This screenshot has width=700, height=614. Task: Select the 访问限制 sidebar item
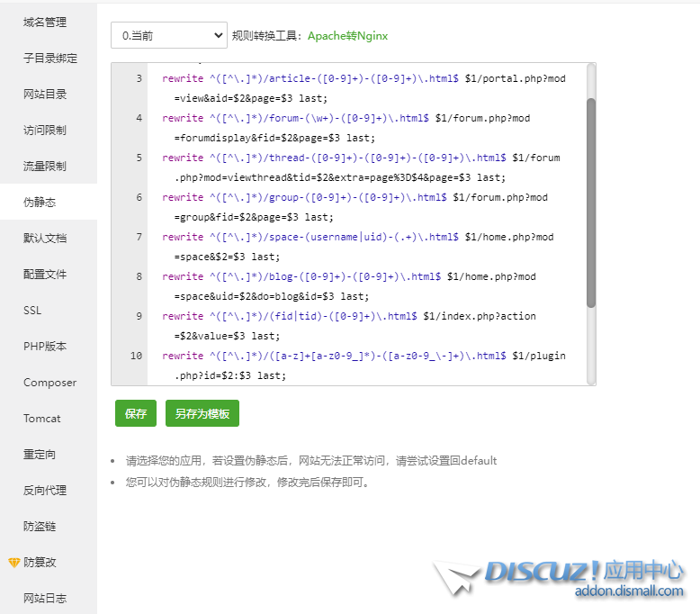pos(45,131)
